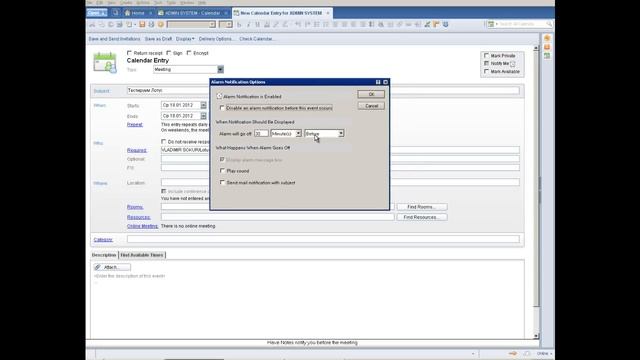The width and height of the screenshot is (640, 360).
Task: Click Check Calendar action
Action: point(257,39)
